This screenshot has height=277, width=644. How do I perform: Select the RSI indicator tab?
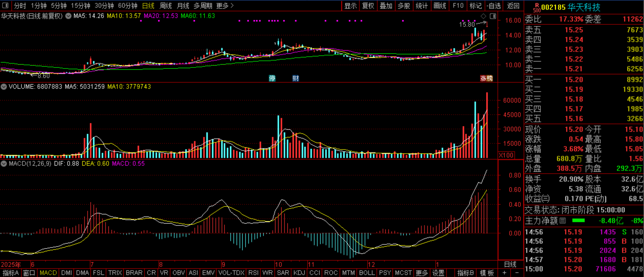[x=254, y=273]
